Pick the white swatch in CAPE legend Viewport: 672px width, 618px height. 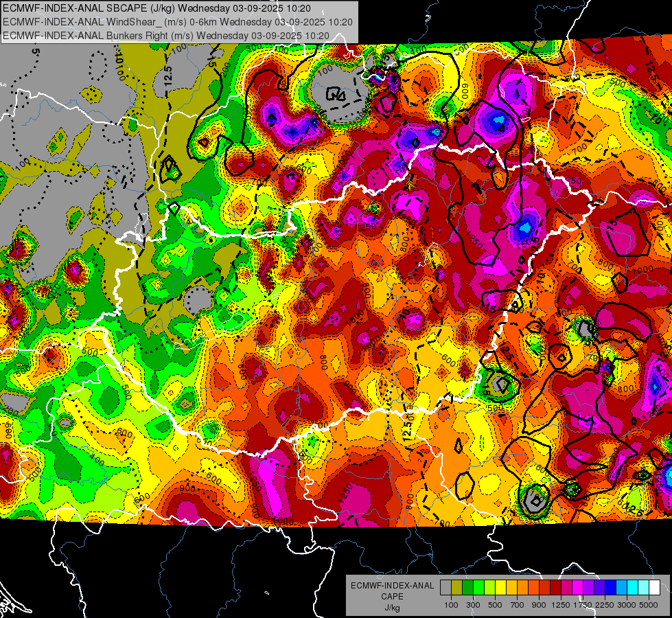click(x=655, y=588)
